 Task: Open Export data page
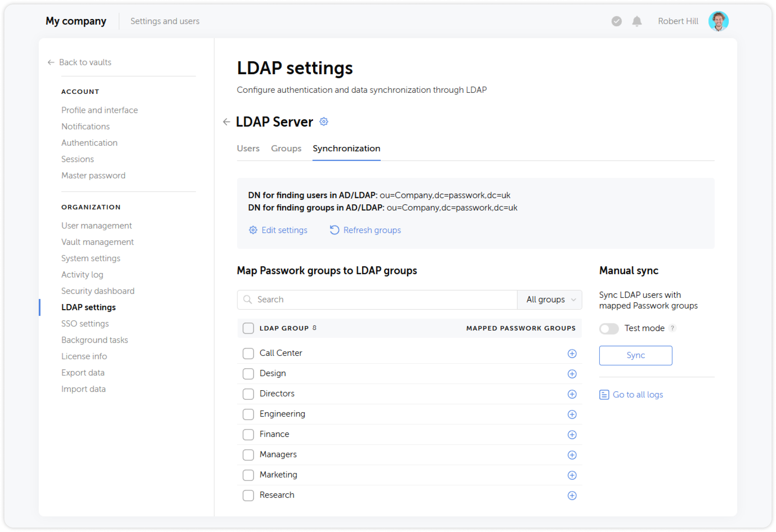(x=83, y=373)
